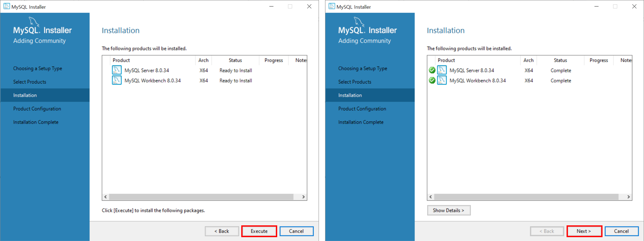Click Arch column header in left window
This screenshot has width=644, height=241.
tap(203, 60)
